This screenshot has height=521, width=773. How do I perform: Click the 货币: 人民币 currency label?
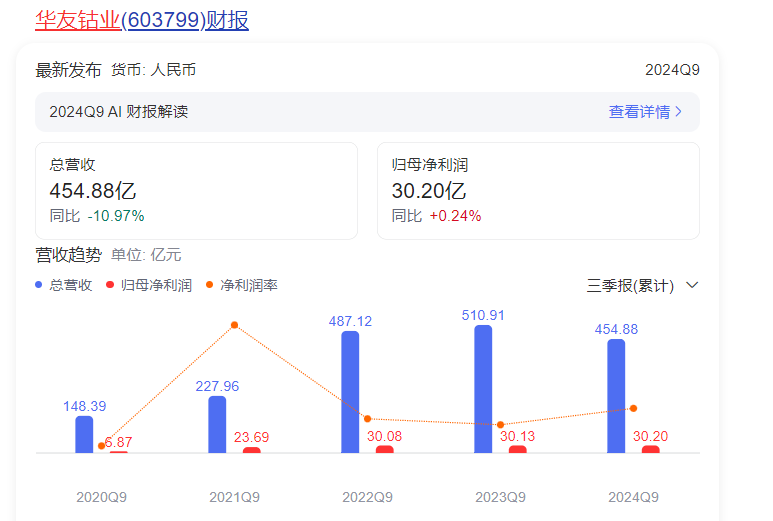click(153, 69)
